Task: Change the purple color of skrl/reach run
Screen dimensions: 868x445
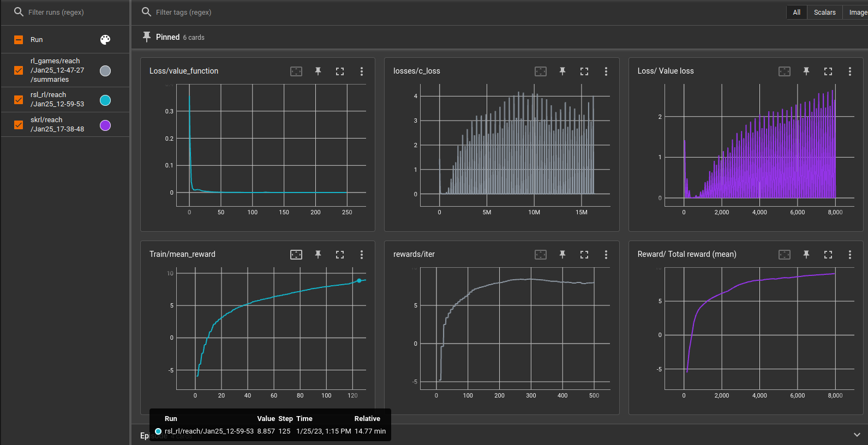Action: 105,125
